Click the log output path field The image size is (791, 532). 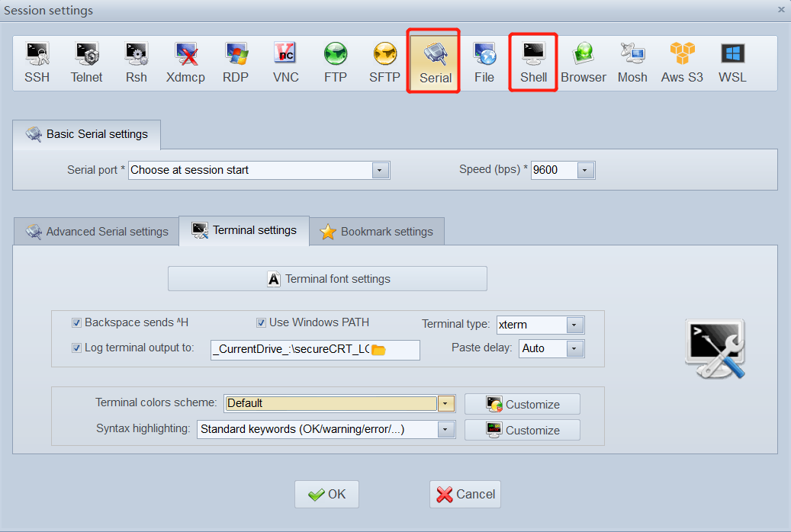point(315,349)
